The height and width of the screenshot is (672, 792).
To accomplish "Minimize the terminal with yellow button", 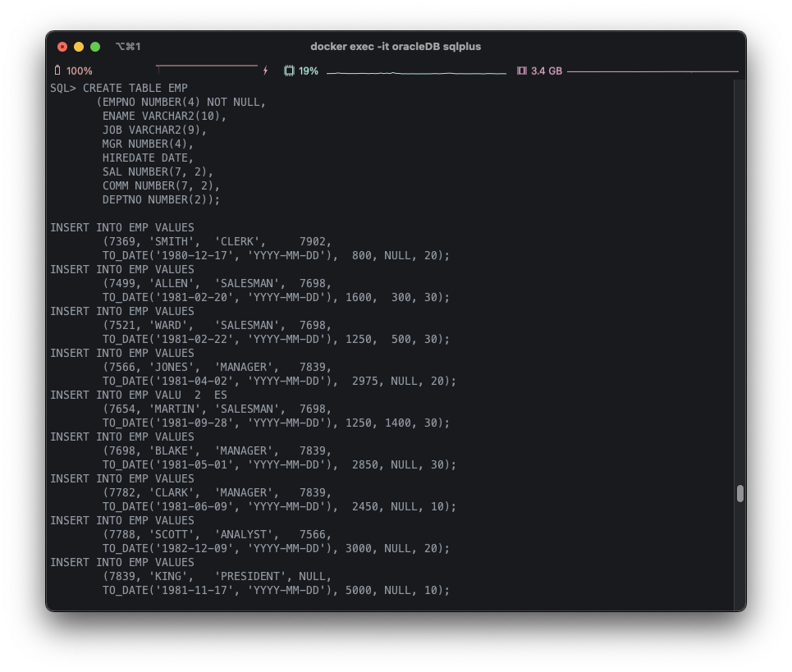I will (x=79, y=47).
